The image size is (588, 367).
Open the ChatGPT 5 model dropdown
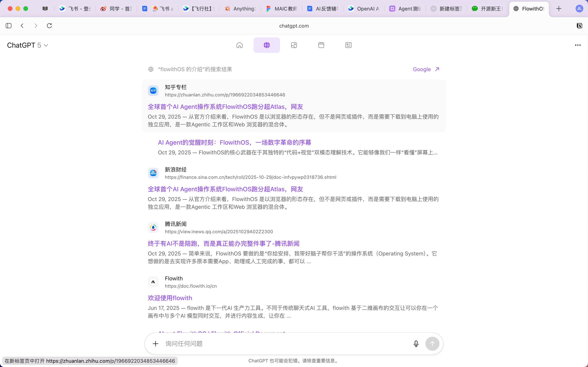(27, 45)
